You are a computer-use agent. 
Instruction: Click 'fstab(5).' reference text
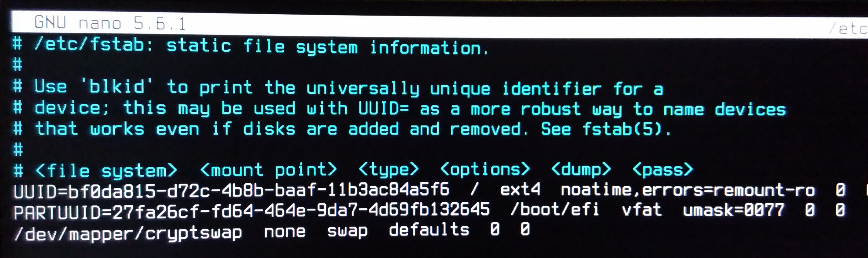(627, 129)
